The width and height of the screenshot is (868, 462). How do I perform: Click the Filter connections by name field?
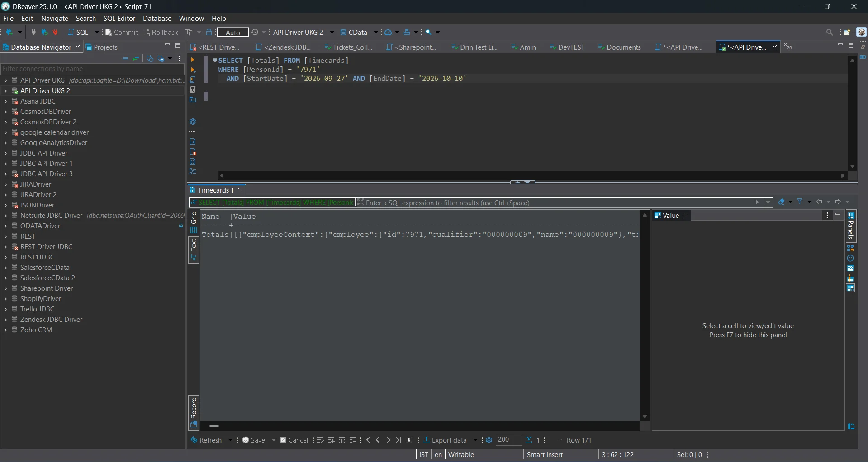(92, 69)
